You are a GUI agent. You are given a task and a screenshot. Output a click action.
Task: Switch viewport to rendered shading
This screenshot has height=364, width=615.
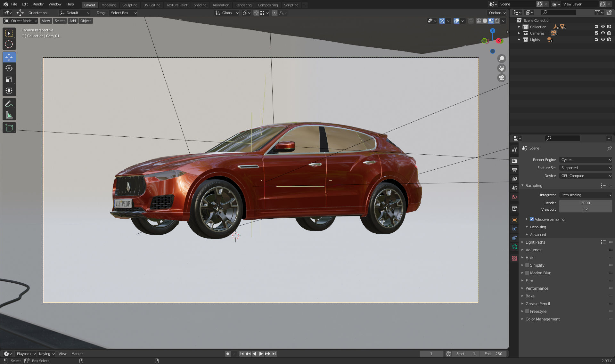coord(497,20)
